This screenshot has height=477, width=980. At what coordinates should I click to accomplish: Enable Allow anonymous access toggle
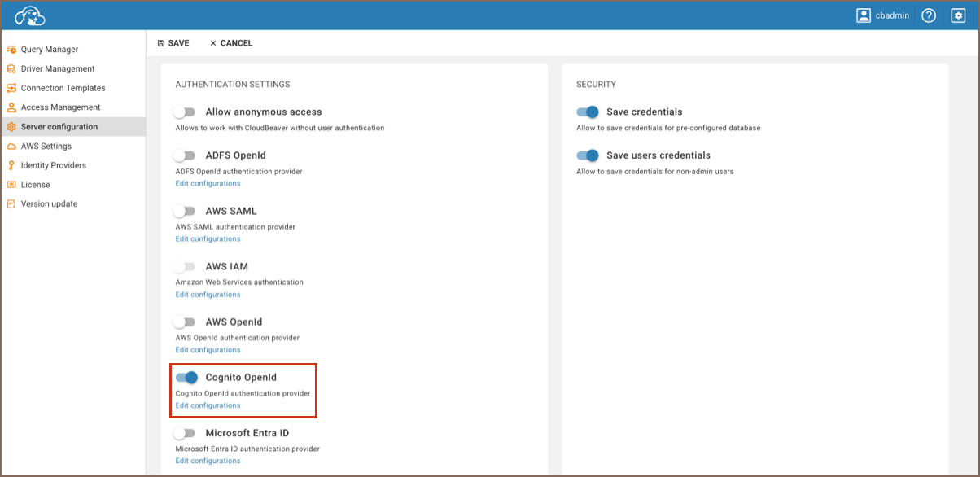186,112
